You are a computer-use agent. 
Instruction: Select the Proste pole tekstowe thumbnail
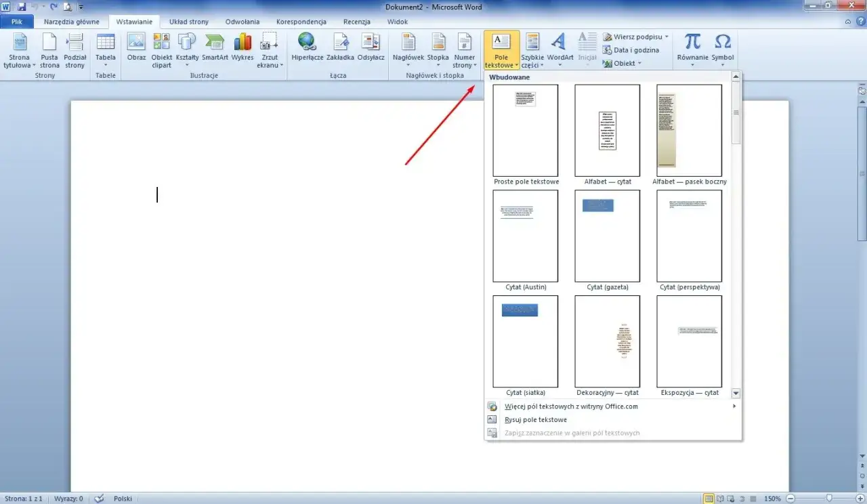coord(526,131)
